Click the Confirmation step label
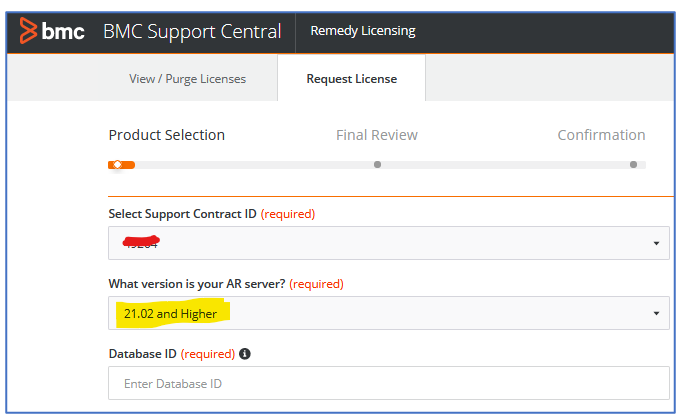 [601, 135]
